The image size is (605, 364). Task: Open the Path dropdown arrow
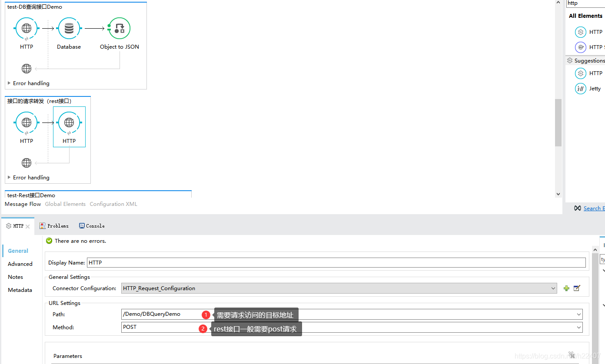click(579, 314)
